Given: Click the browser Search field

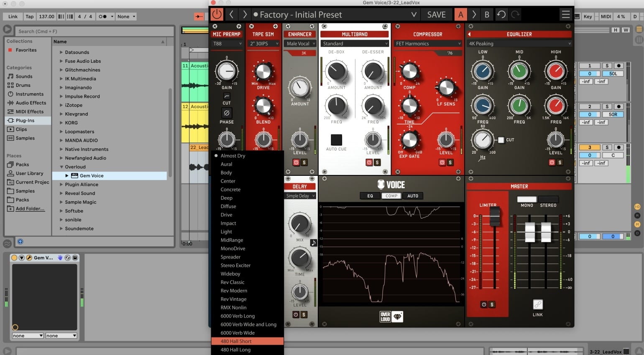Looking at the screenshot, I should tap(95, 31).
